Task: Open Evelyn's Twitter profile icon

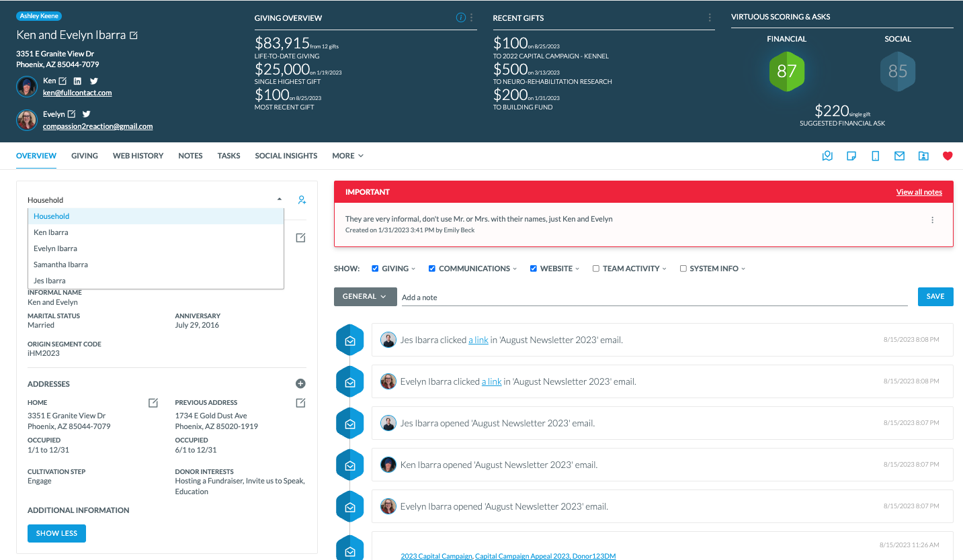Action: (86, 114)
